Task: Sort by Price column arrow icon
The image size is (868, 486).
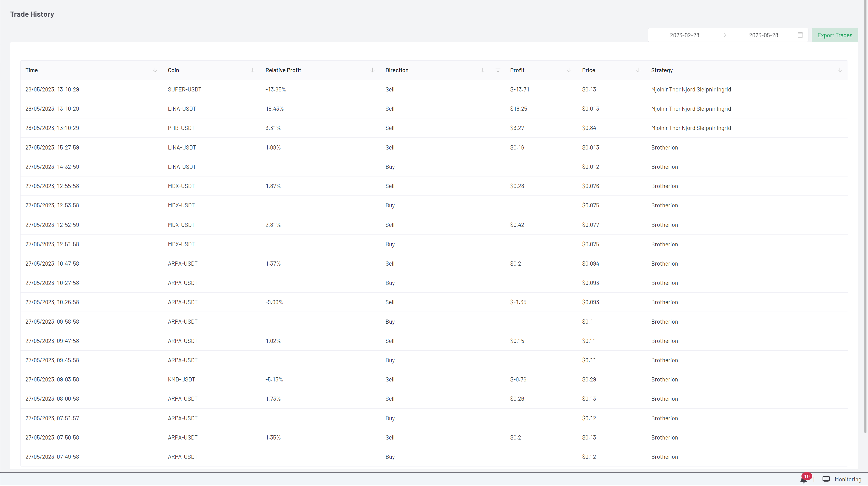Action: (638, 70)
